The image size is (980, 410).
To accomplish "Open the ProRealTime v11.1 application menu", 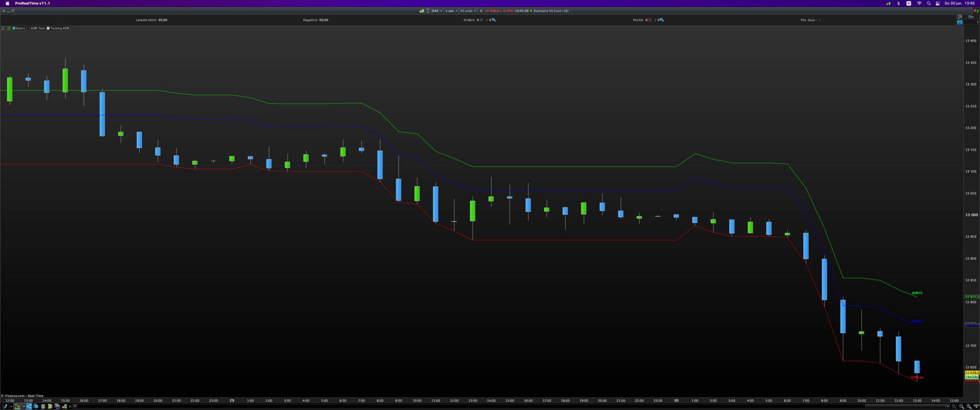I will 33,3.
